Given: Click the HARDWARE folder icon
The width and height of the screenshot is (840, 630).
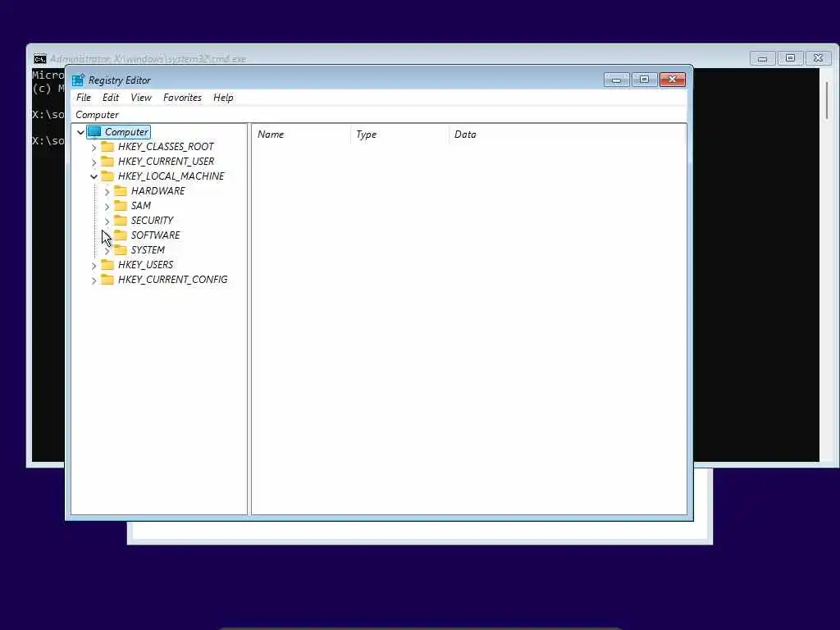Looking at the screenshot, I should [121, 190].
